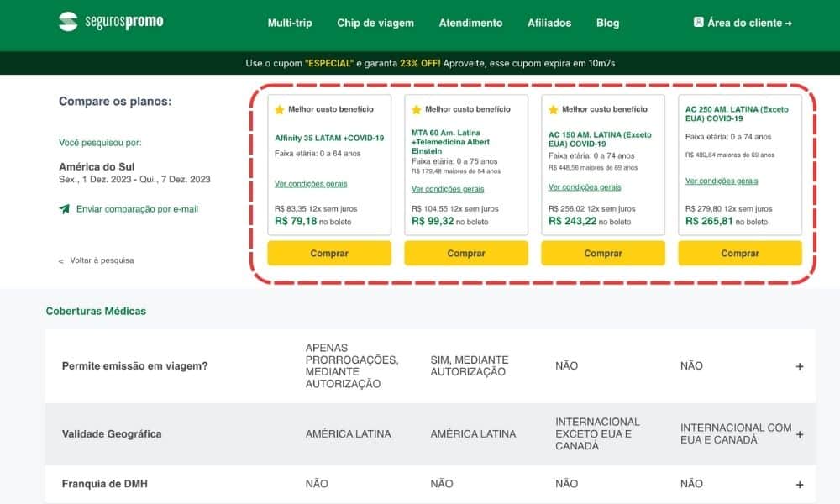Click the Affinity 35 LATAM +COVID-19 plan title

[x=329, y=138]
